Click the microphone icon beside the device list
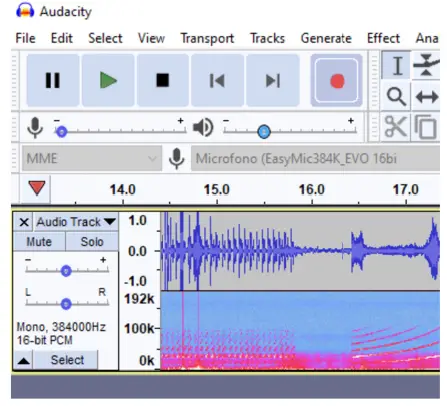Image resolution: width=447 pixels, height=406 pixels. click(176, 158)
